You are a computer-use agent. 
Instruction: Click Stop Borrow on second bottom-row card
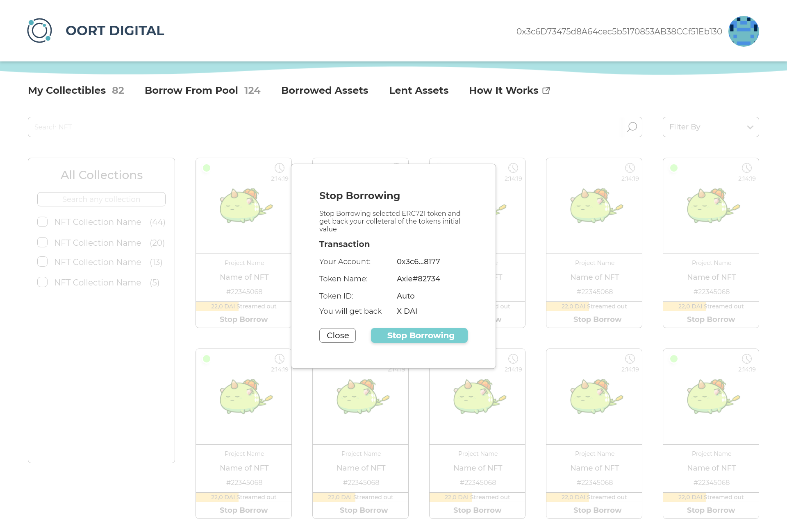[360, 510]
